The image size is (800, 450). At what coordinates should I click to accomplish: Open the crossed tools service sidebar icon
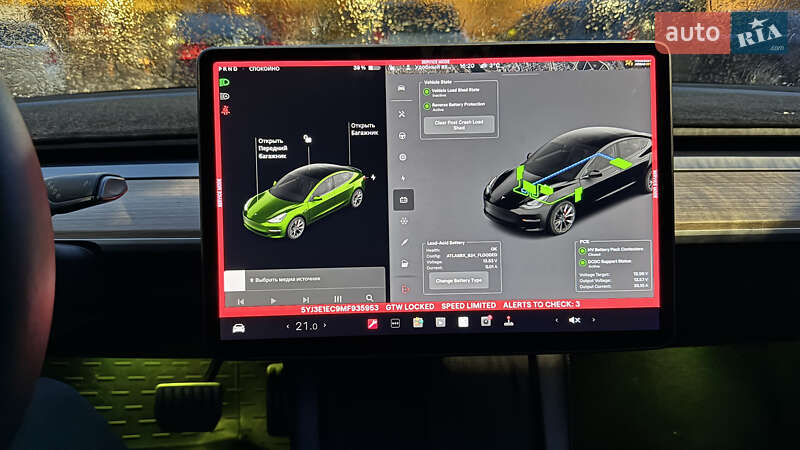[402, 114]
